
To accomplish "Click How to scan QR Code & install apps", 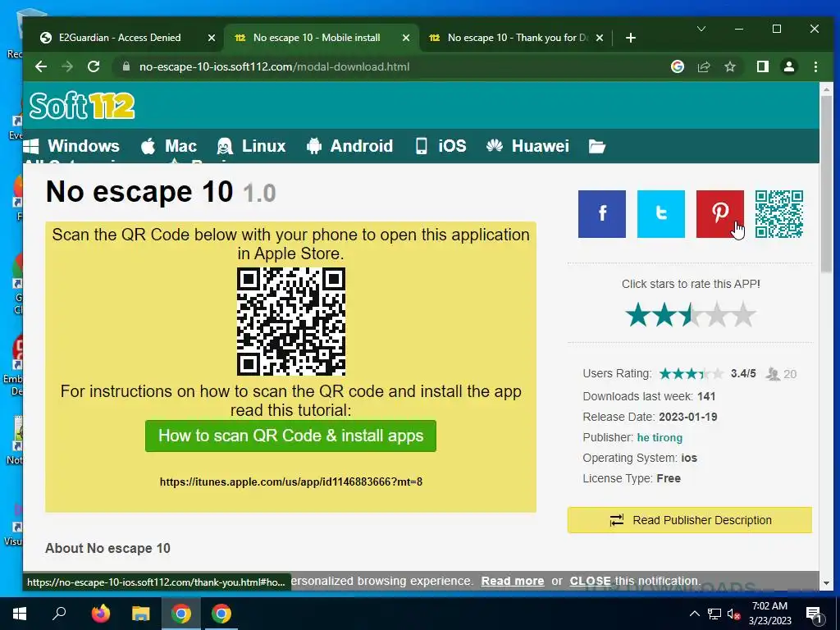I will [x=291, y=436].
